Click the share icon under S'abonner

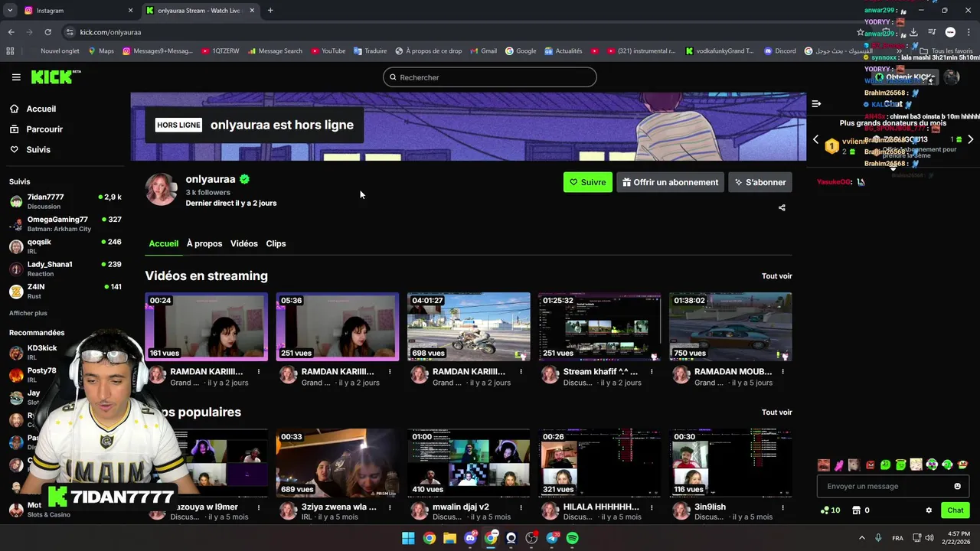pyautogui.click(x=782, y=207)
